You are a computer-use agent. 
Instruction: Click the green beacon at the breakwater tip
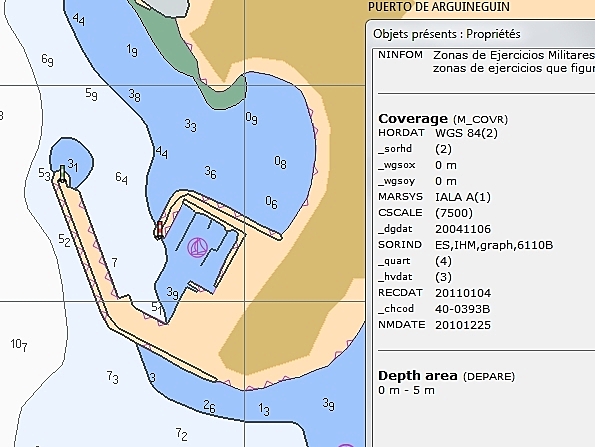63,175
